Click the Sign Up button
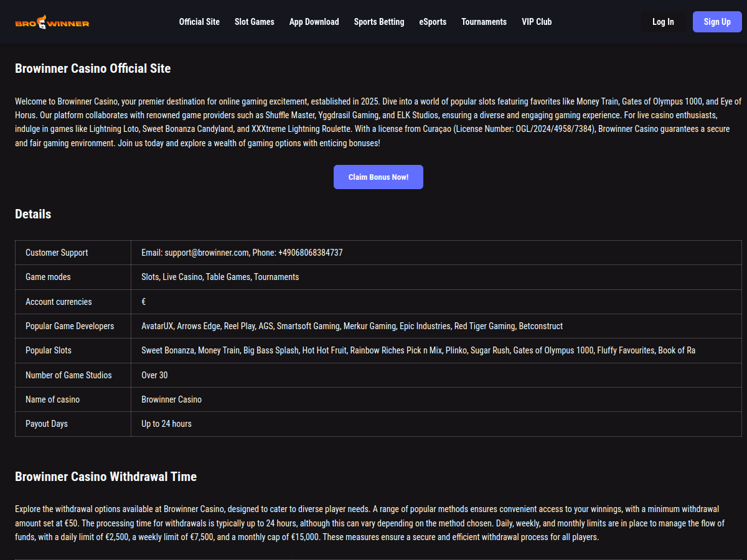The image size is (747, 560). 717,22
